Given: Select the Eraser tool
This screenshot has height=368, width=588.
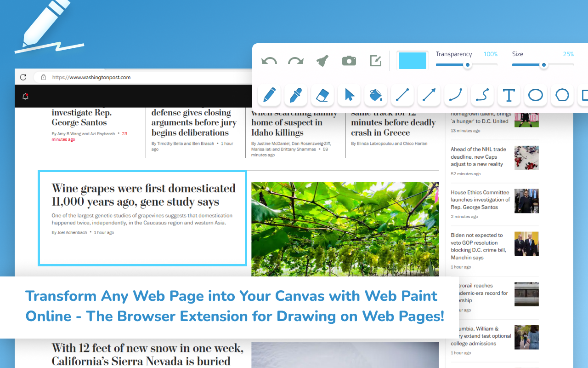Looking at the screenshot, I should click(322, 95).
